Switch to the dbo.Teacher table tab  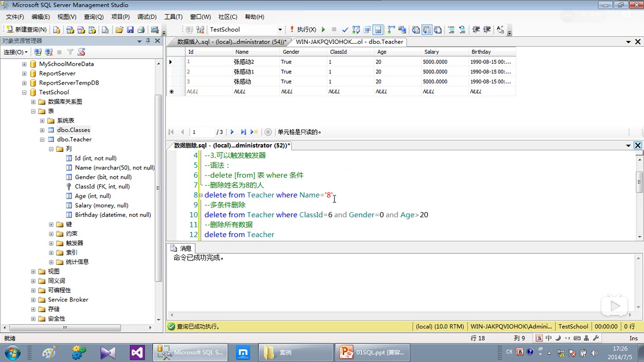pos(349,42)
